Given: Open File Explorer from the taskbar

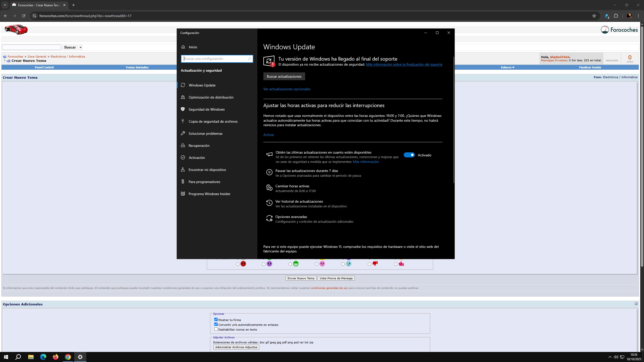Looking at the screenshot, I should click(31, 357).
